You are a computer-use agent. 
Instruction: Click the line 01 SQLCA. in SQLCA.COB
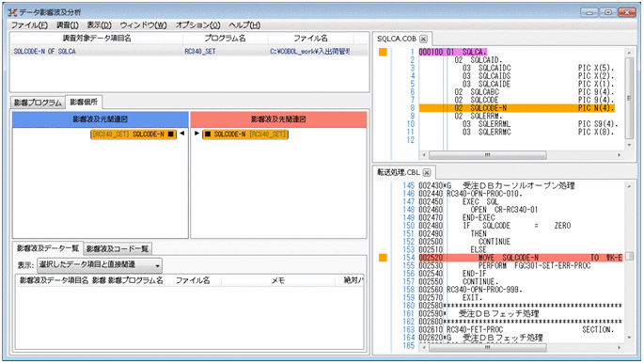click(x=452, y=52)
